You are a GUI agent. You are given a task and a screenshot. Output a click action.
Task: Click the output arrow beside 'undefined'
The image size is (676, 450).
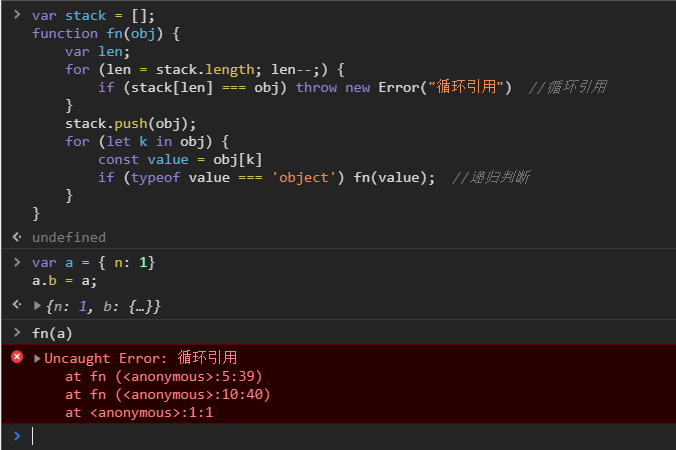16,237
